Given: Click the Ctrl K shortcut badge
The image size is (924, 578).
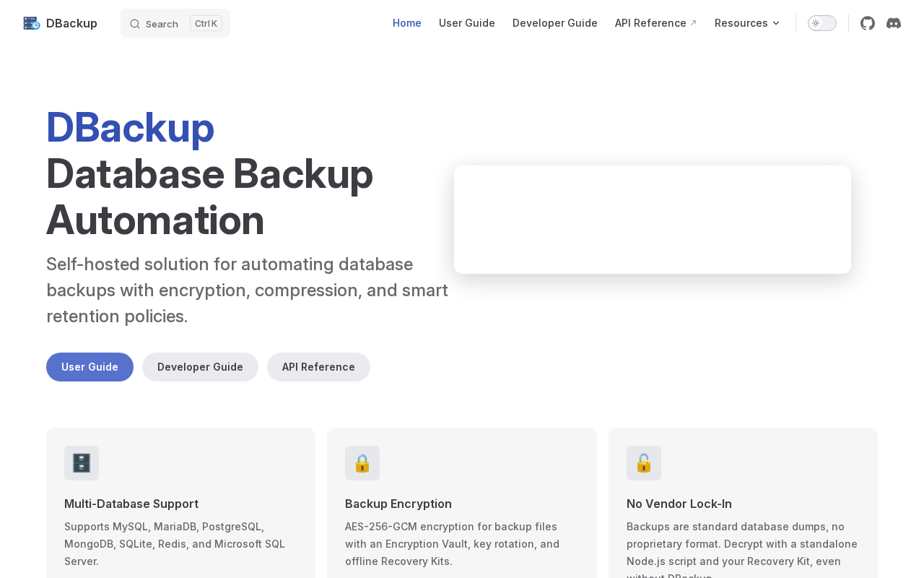Looking at the screenshot, I should coord(206,23).
